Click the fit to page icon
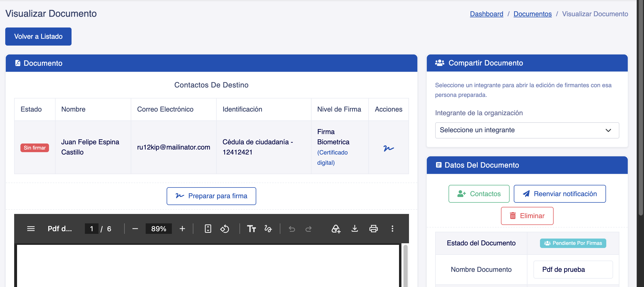Viewport: 644px width, 287px height. click(x=208, y=229)
